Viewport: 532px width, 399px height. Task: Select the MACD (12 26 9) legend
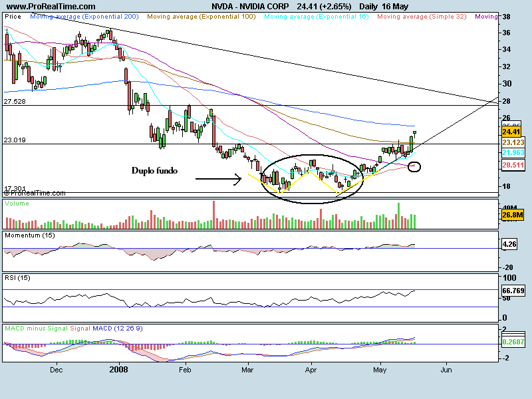118,328
